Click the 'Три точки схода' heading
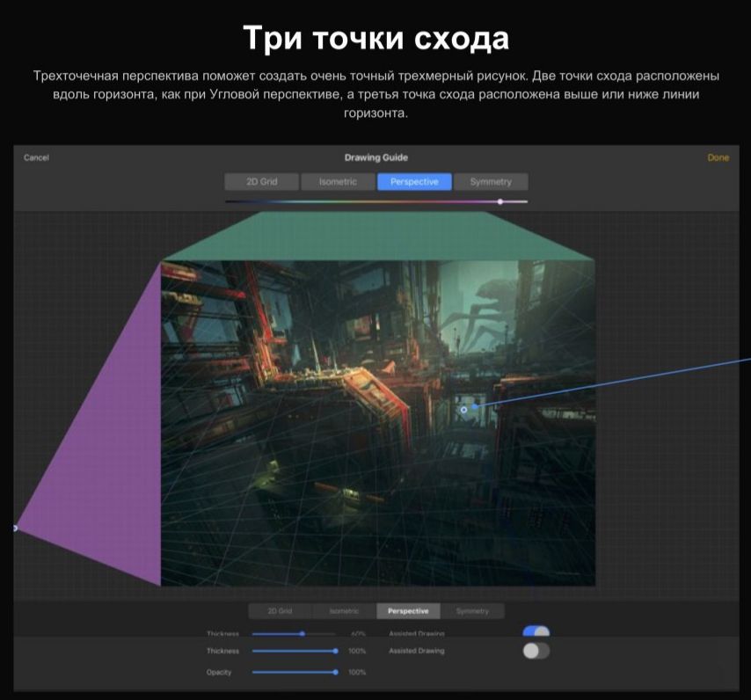751x700 pixels. (376, 37)
